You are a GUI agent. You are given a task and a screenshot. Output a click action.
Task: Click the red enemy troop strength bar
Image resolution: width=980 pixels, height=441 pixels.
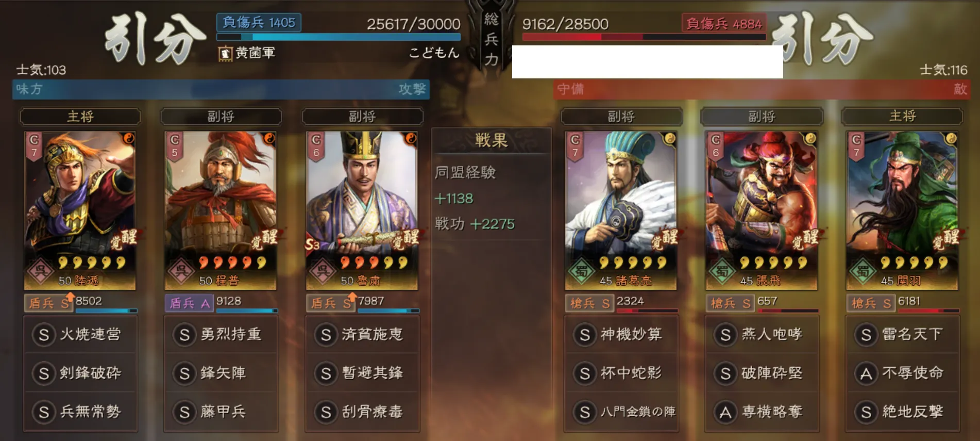[x=644, y=37]
